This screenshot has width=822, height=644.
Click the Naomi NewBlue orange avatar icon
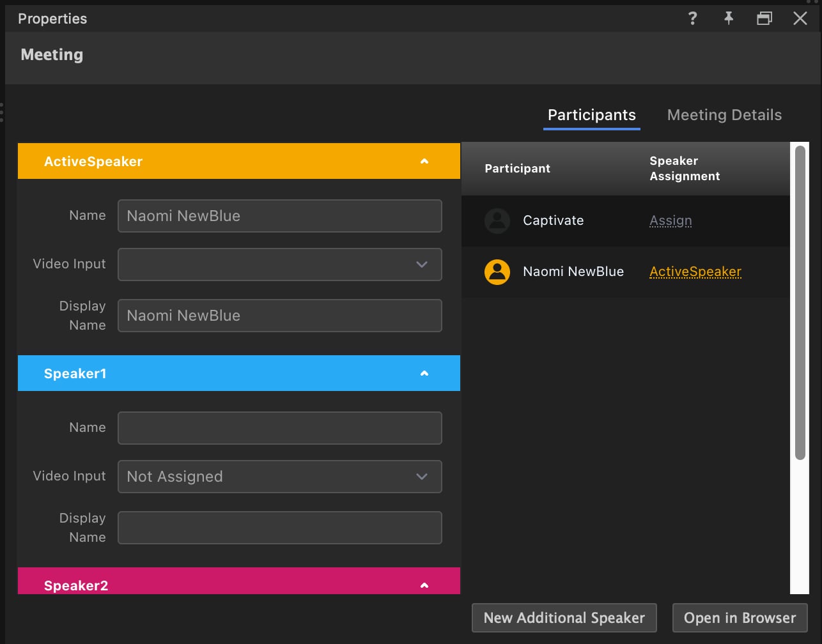tap(497, 272)
